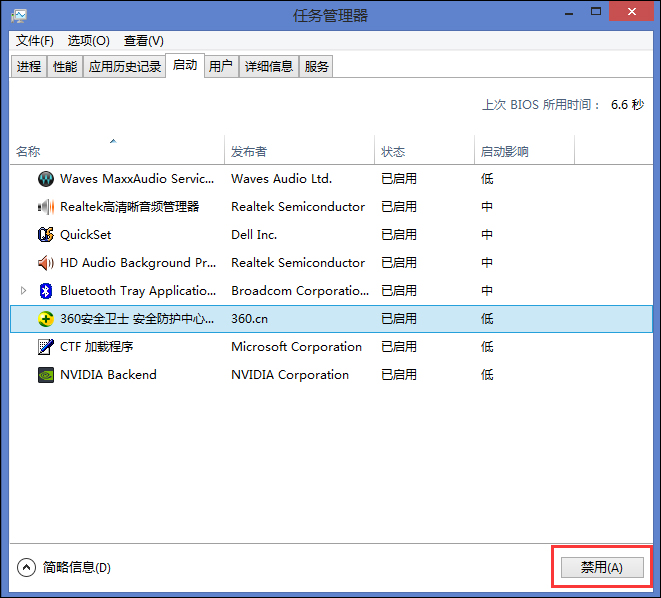Screen dimensions: 661x598
Task: Select the NVIDIA Backend entry name
Action: (108, 375)
